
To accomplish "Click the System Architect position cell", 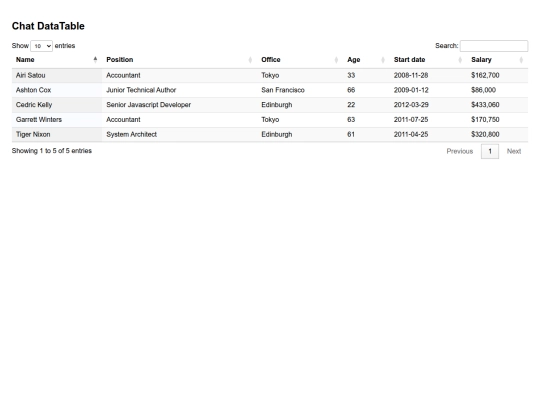I will tap(180, 135).
